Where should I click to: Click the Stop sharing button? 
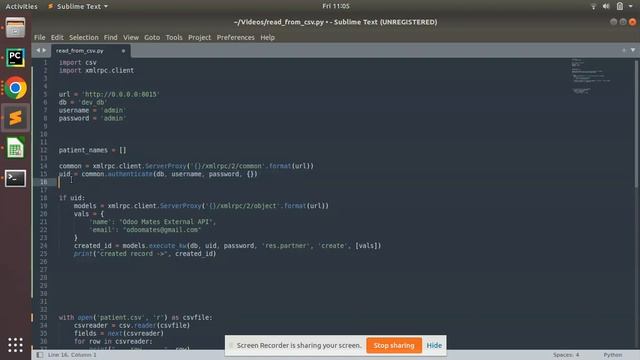pos(394,345)
